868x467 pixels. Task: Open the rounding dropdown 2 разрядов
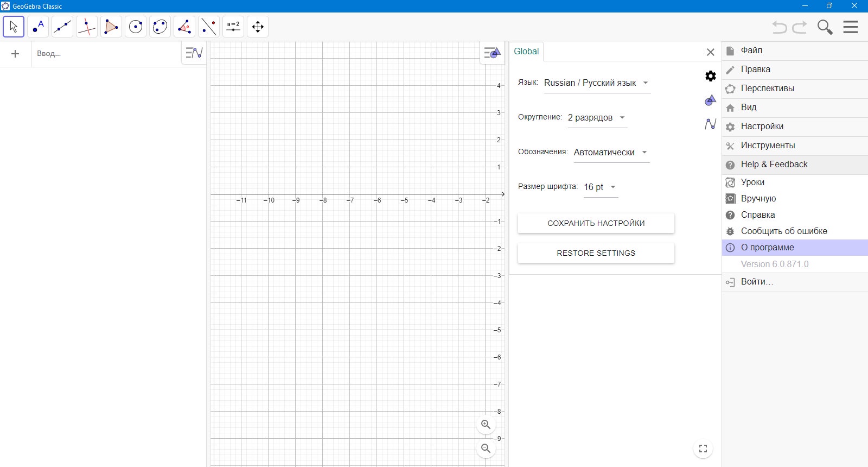click(597, 118)
